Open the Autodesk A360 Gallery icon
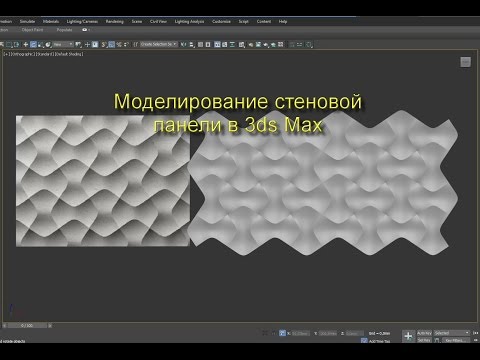The image size is (480, 360). [281, 44]
